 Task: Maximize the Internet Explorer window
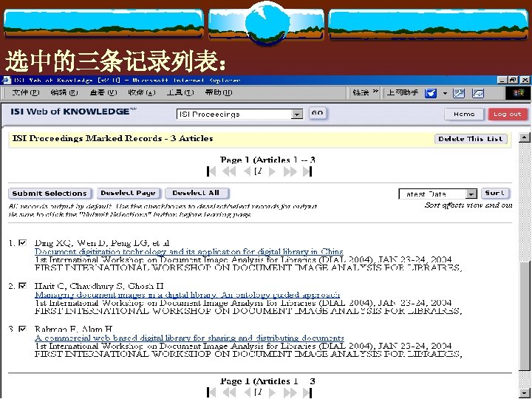[513, 81]
